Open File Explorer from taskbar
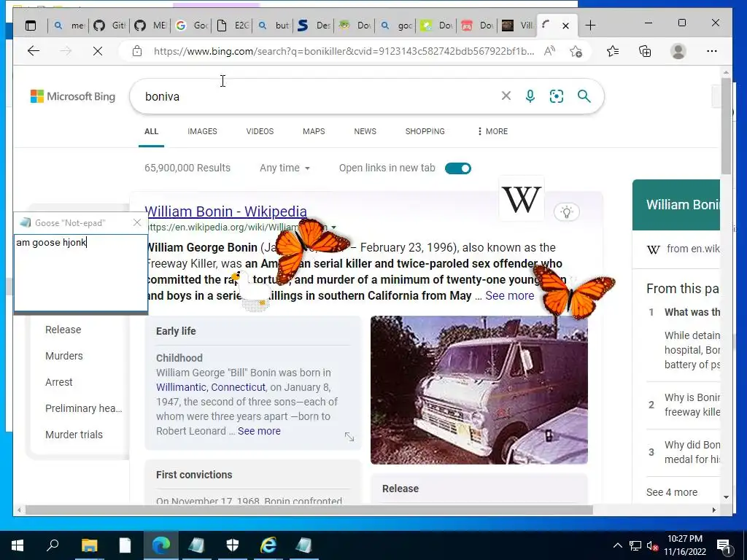 click(x=89, y=545)
